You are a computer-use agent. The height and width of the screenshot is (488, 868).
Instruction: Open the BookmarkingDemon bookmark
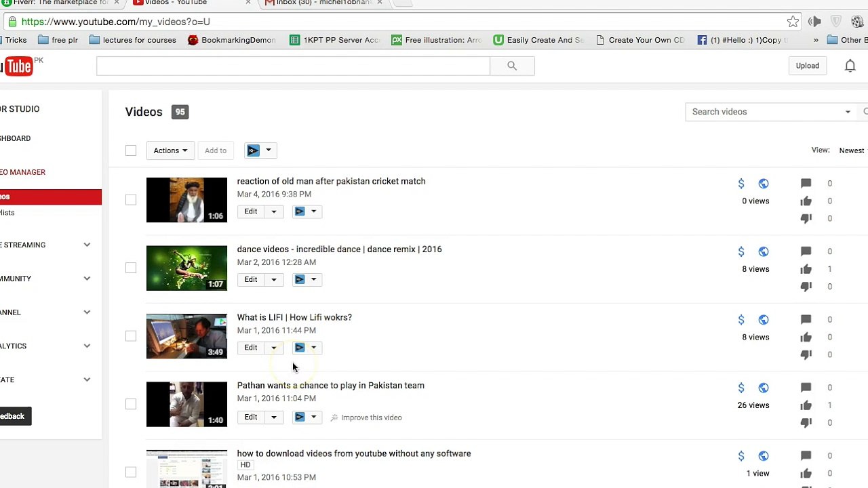tap(231, 40)
